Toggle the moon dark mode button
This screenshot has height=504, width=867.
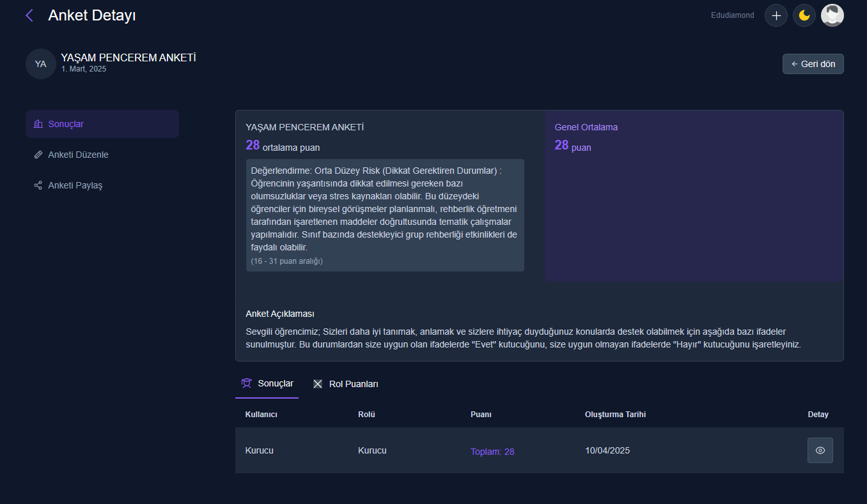point(804,15)
